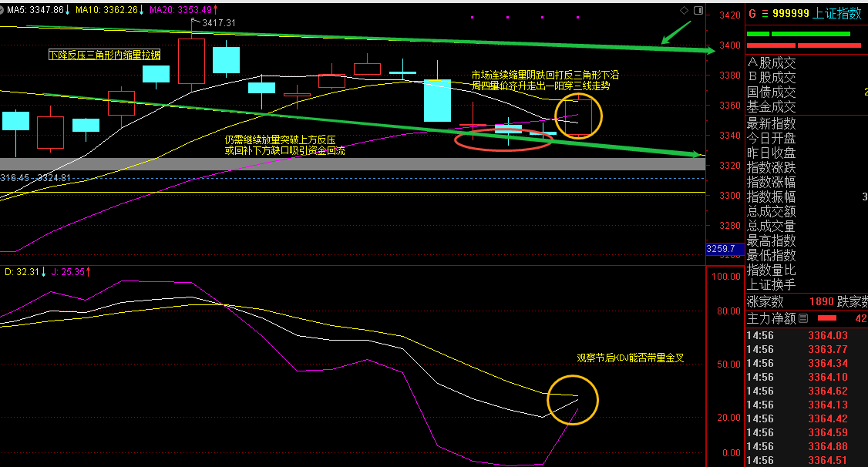The image size is (868, 467).
Task: Click the 3400 price axis label
Action: 729,45
